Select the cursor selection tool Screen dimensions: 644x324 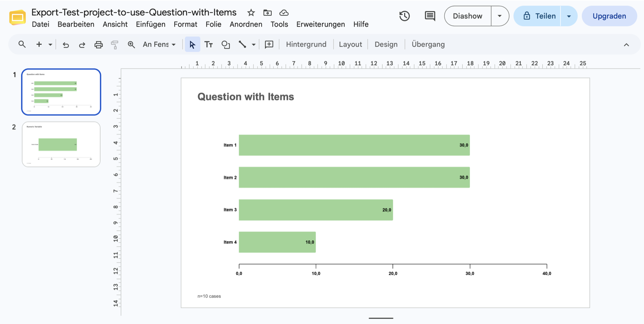pos(192,44)
